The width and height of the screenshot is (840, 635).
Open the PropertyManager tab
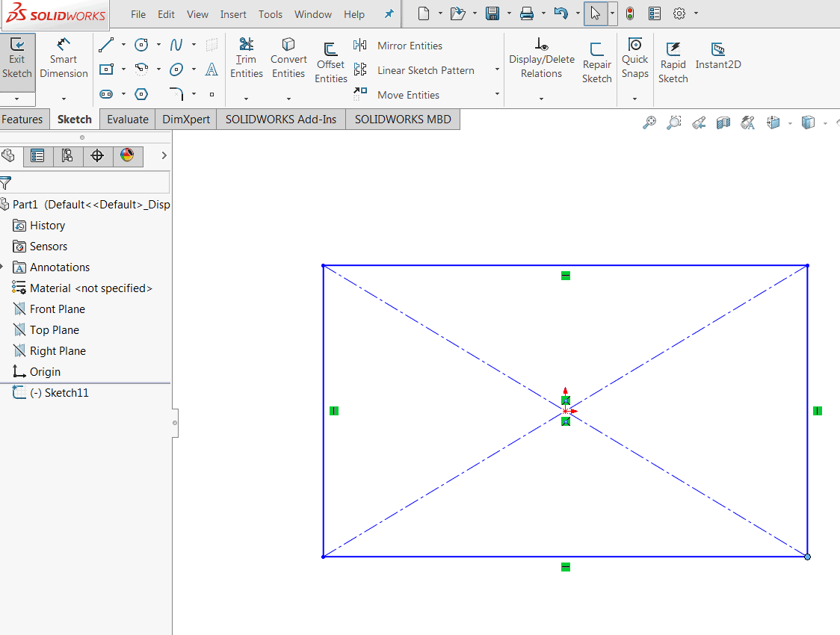click(37, 156)
